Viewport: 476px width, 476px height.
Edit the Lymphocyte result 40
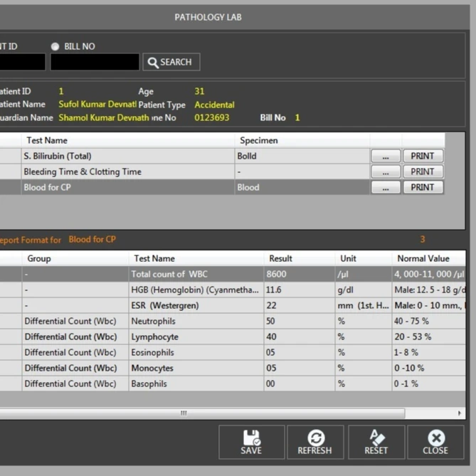[300, 337]
